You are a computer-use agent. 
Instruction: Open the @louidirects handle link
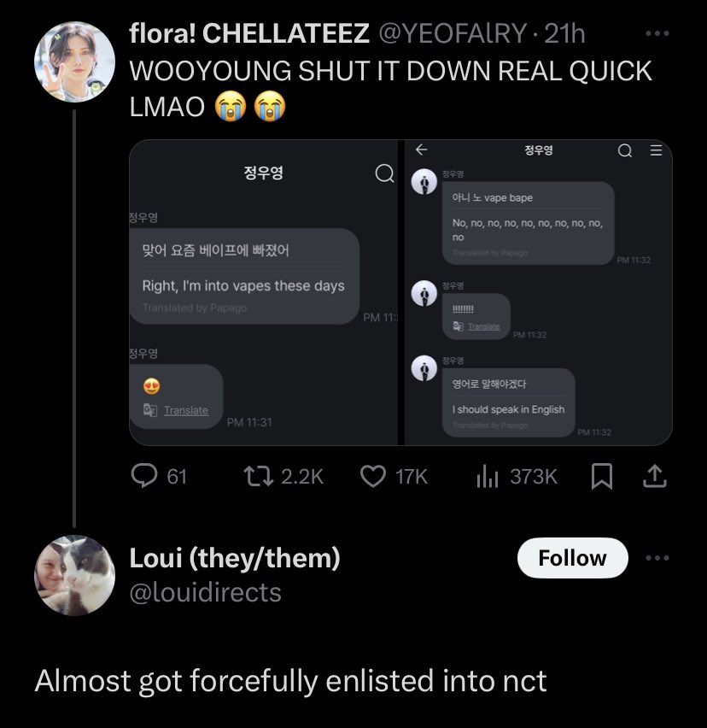point(206,592)
